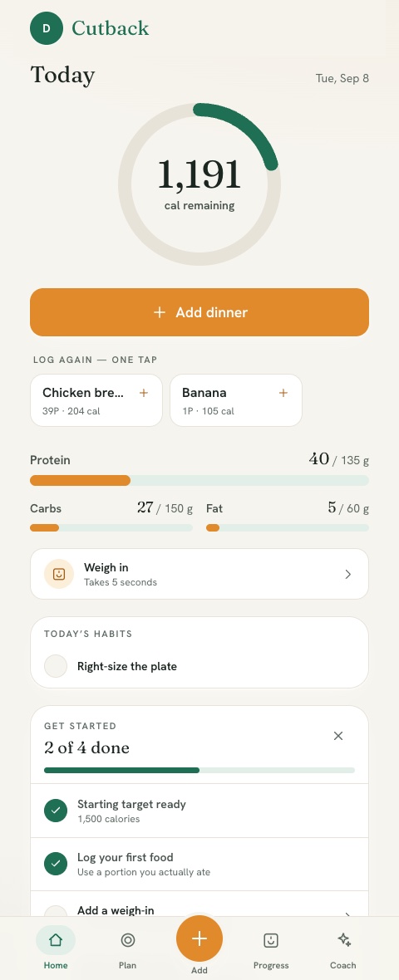Tap the orange Add plus button
399x980 pixels.
[x=199, y=938]
